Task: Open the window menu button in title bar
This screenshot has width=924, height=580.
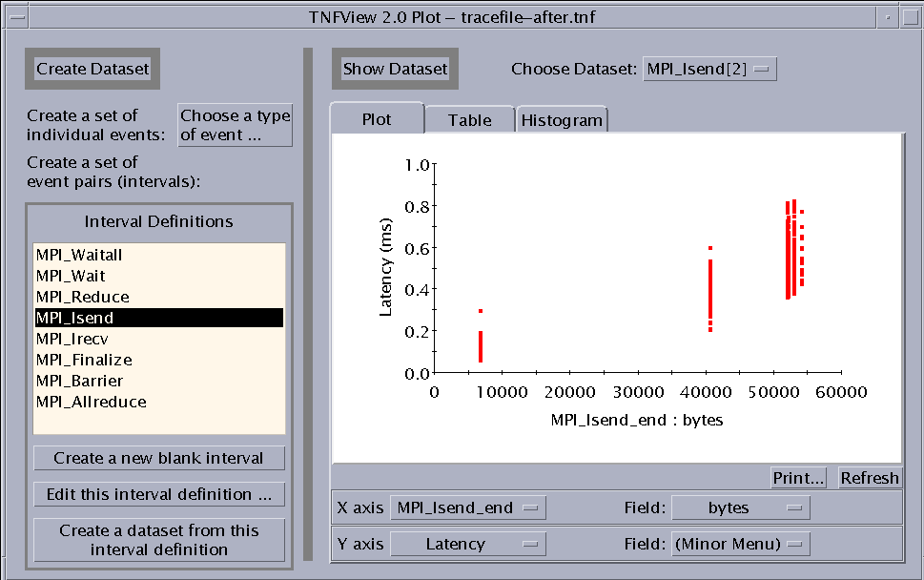Action: pos(18,17)
